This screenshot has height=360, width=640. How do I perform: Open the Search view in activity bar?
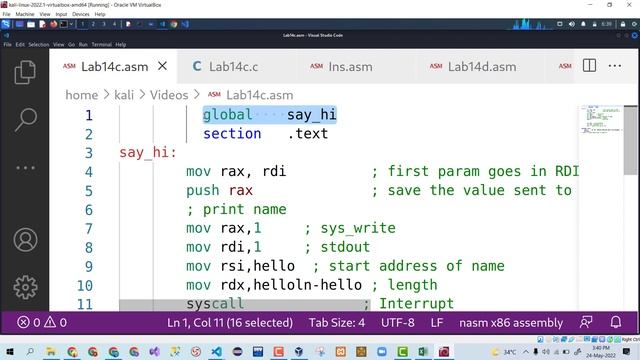coord(26,120)
